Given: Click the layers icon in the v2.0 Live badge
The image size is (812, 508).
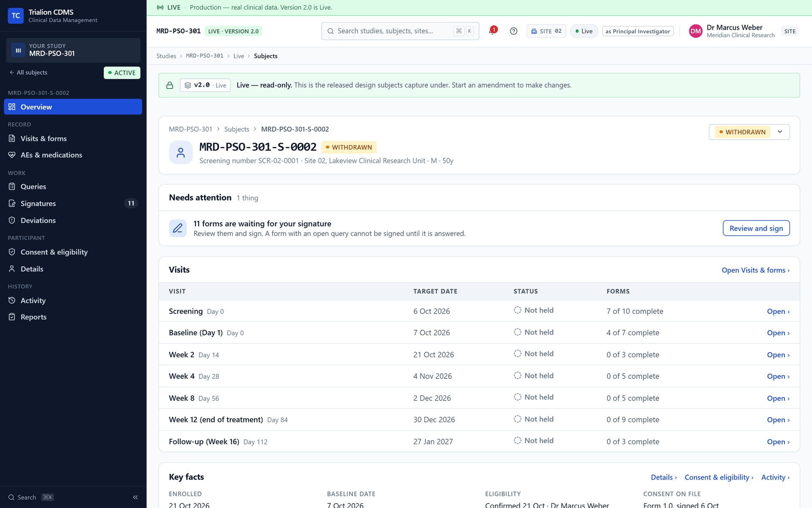Looking at the screenshot, I should point(188,85).
